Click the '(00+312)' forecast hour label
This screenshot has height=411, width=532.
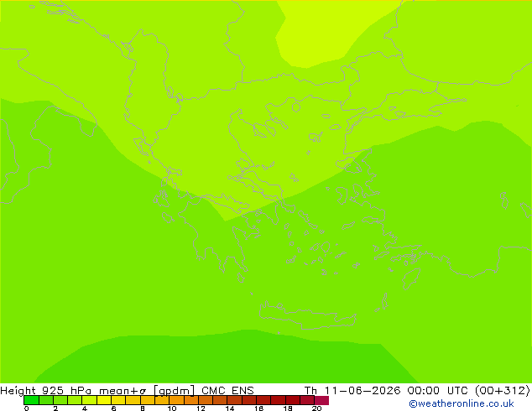(502, 390)
